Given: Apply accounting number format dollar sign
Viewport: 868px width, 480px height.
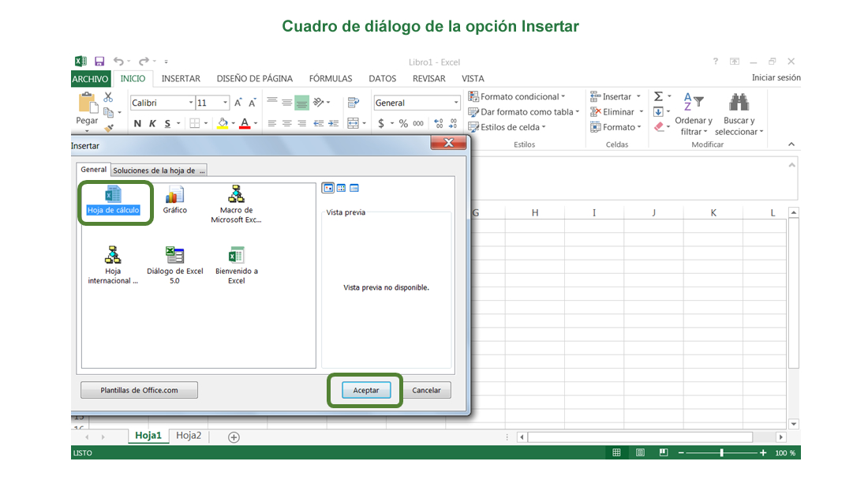Looking at the screenshot, I should click(381, 123).
